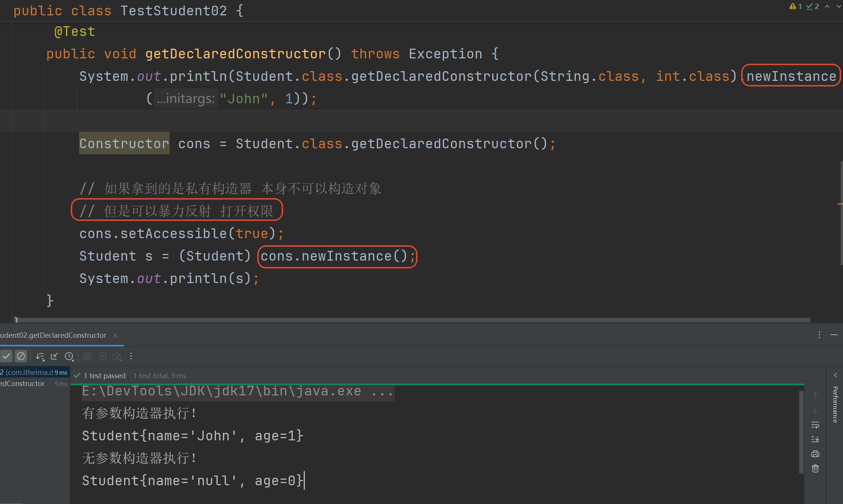Open run panel options kebab menu
The width and height of the screenshot is (843, 504).
819,335
